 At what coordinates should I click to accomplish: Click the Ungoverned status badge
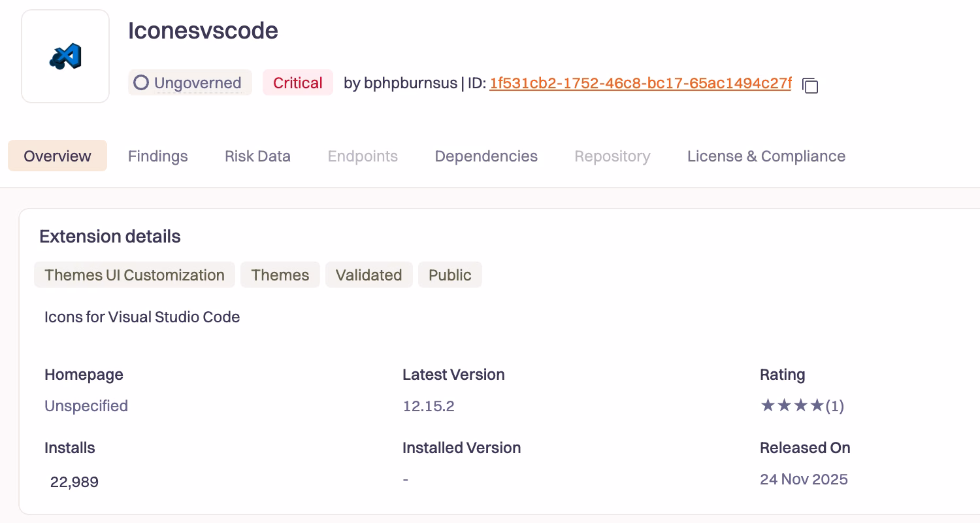pos(190,83)
